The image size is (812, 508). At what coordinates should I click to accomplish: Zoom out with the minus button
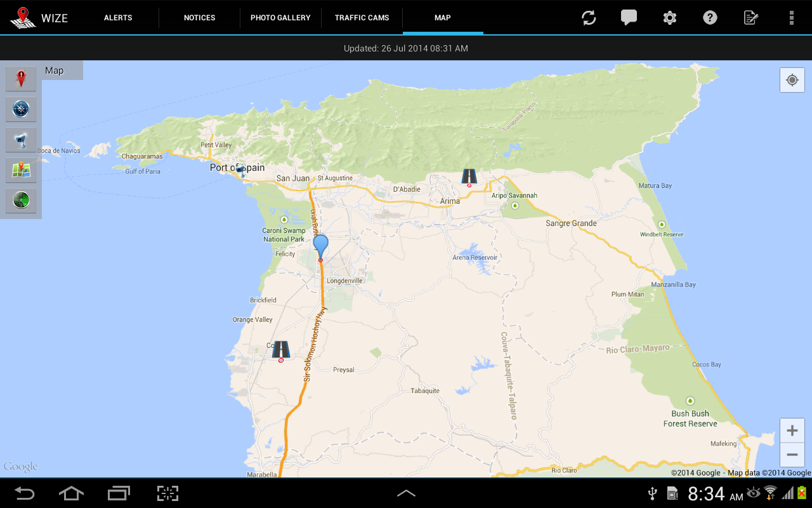click(x=792, y=455)
